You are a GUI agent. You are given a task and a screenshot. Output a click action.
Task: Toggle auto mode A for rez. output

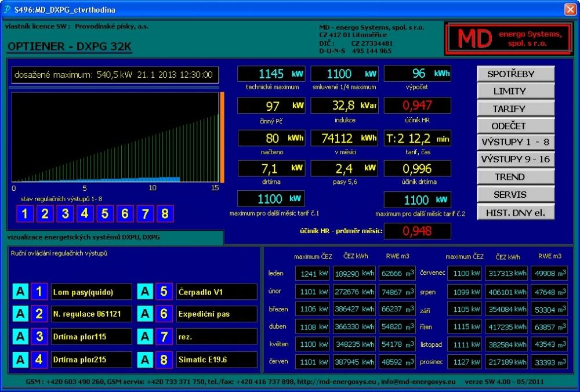click(x=145, y=336)
